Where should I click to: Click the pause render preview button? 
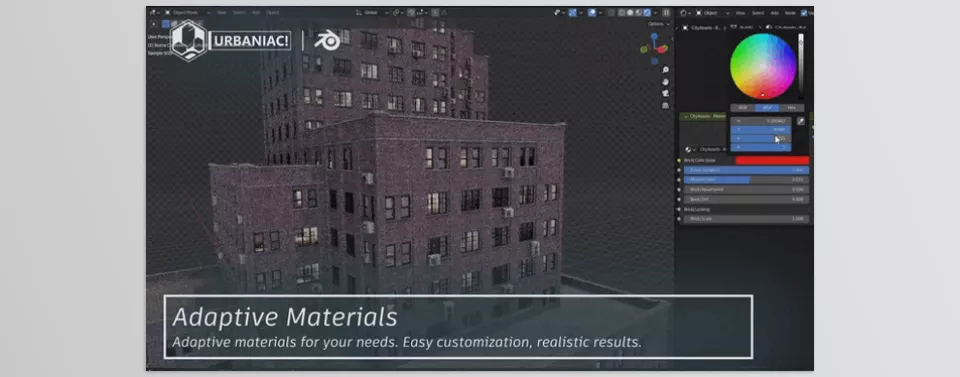[667, 13]
